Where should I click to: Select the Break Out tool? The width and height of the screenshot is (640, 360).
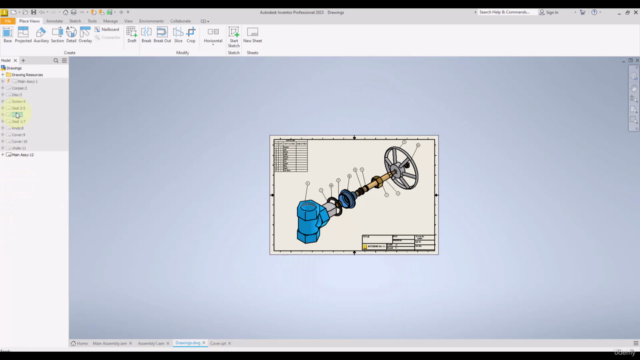point(162,35)
